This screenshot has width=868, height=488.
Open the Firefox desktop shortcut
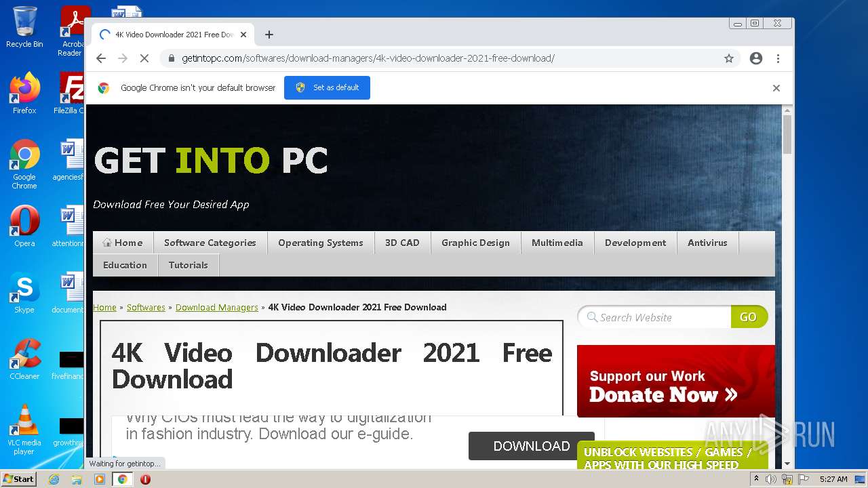[24, 94]
